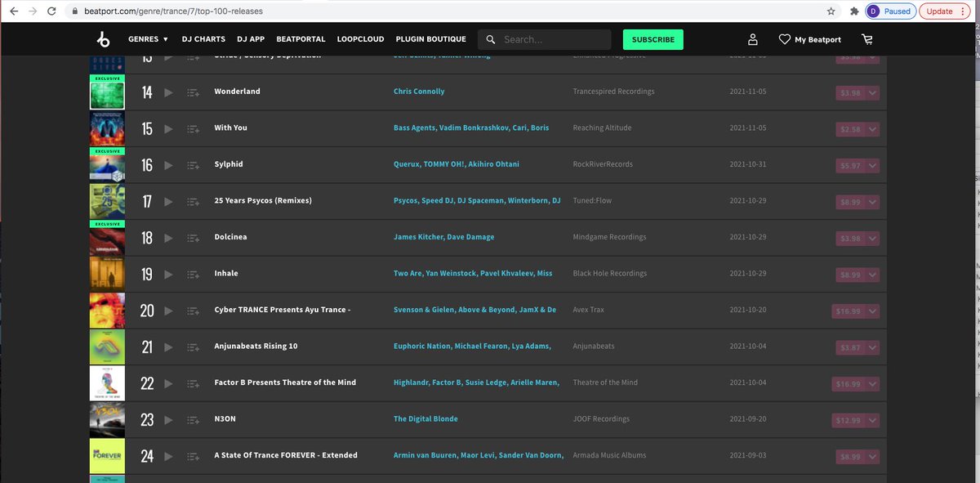
Task: Expand price options for Anjunabeats Rising 10
Action: (873, 347)
